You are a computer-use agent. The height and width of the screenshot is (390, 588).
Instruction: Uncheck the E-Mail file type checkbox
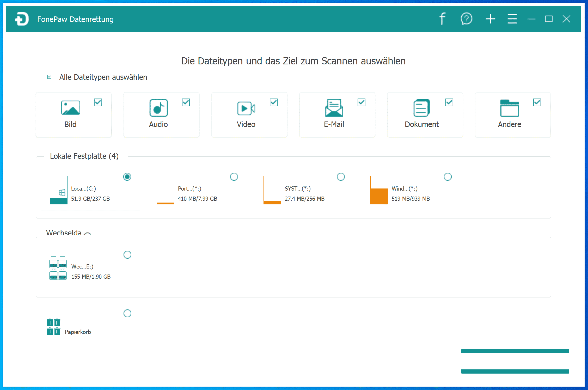coord(362,102)
